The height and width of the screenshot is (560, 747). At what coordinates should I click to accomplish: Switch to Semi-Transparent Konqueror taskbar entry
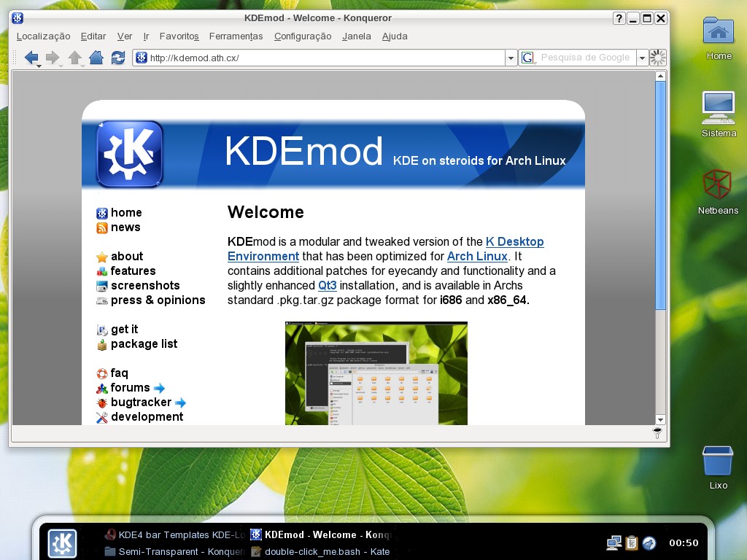tap(175, 551)
